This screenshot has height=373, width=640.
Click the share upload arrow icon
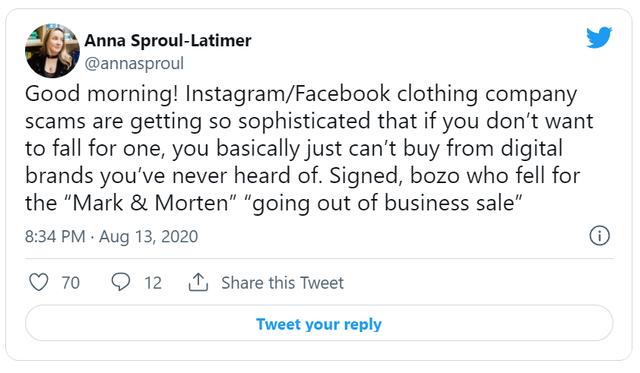click(x=198, y=282)
